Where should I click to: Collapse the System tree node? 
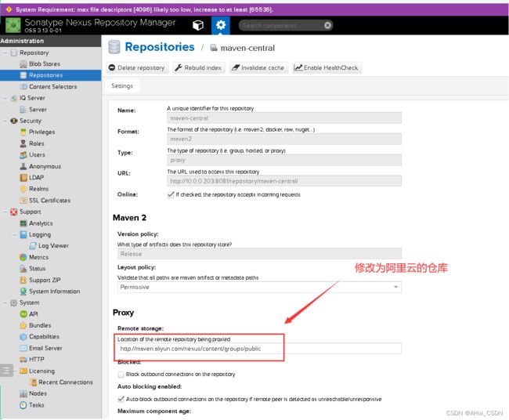(x=5, y=302)
